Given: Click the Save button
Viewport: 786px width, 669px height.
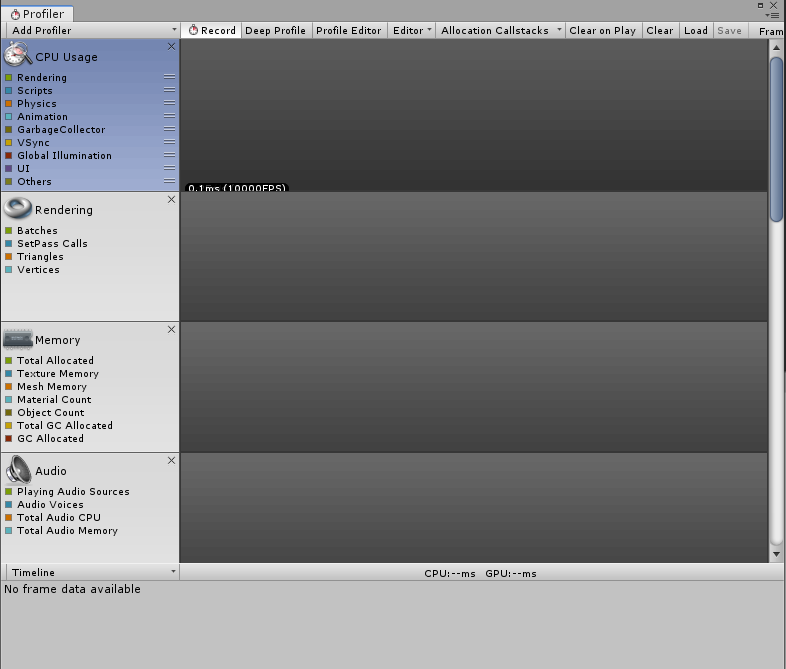Looking at the screenshot, I should [729, 31].
